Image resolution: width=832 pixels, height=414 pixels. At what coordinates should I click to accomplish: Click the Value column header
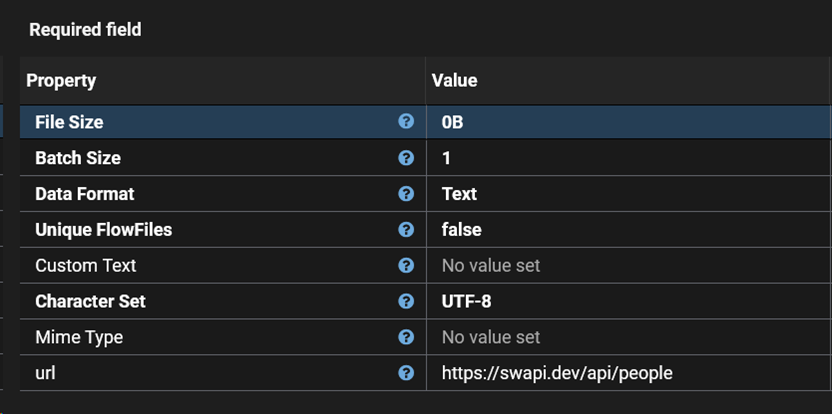[x=454, y=80]
